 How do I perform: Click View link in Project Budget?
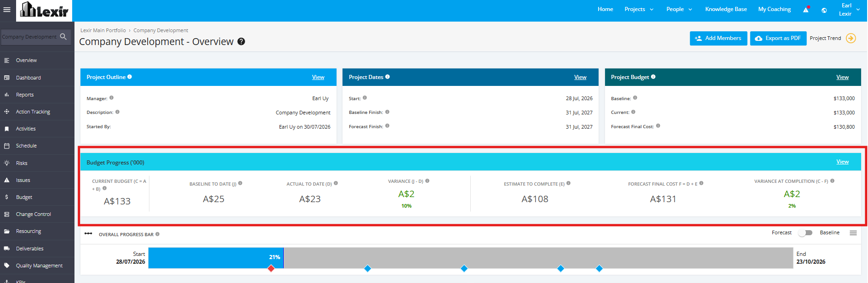842,77
